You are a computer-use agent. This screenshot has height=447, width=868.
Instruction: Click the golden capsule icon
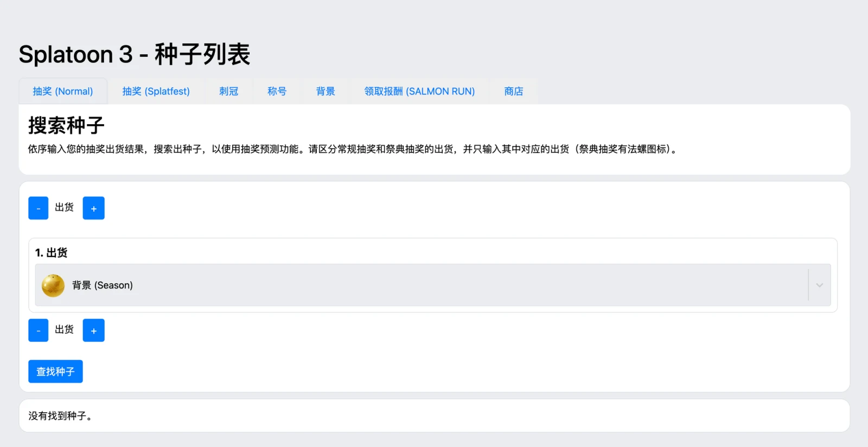coord(53,285)
